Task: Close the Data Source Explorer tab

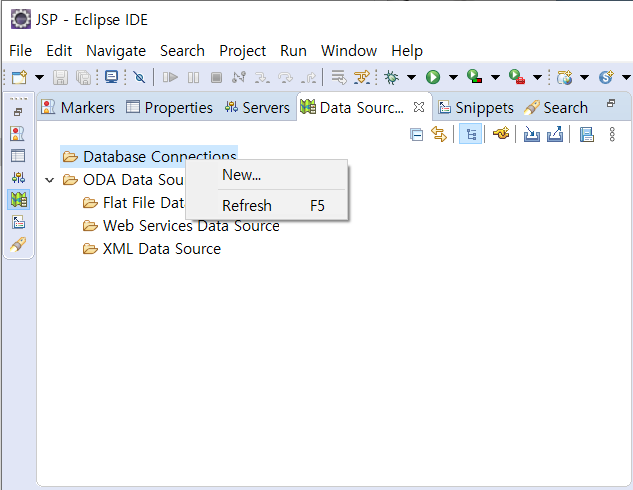Action: 419,107
